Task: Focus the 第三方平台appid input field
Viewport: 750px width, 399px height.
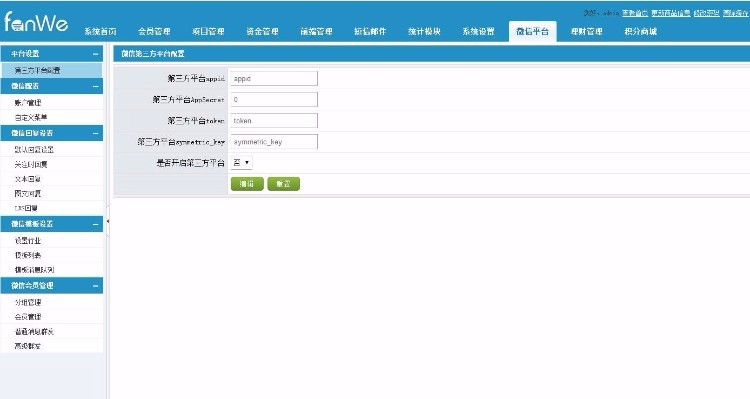Action: tap(274, 78)
